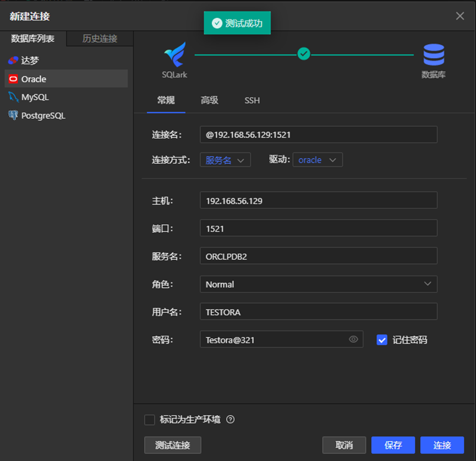This screenshot has width=476, height=461.
Task: Show password with the eye icon
Action: click(x=353, y=339)
